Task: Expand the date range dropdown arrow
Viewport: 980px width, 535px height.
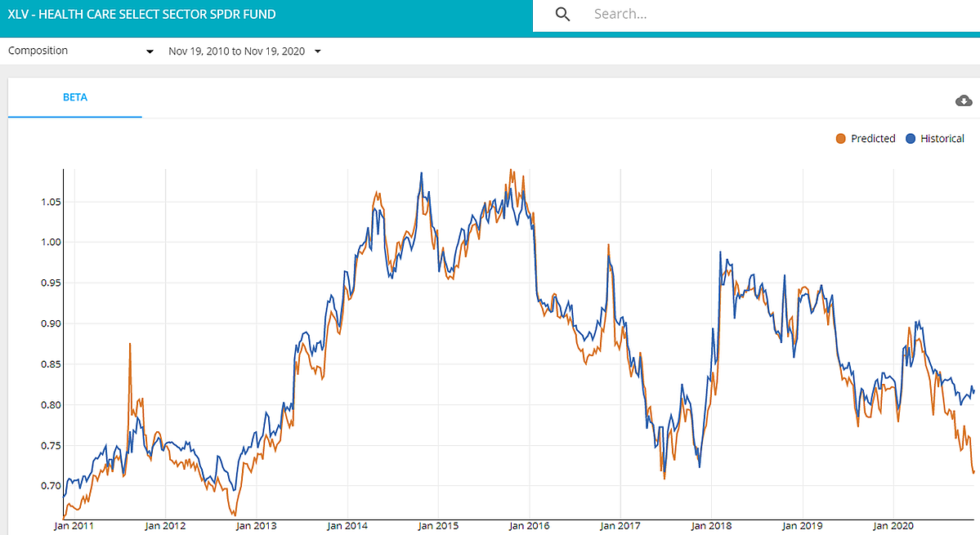Action: [x=317, y=51]
